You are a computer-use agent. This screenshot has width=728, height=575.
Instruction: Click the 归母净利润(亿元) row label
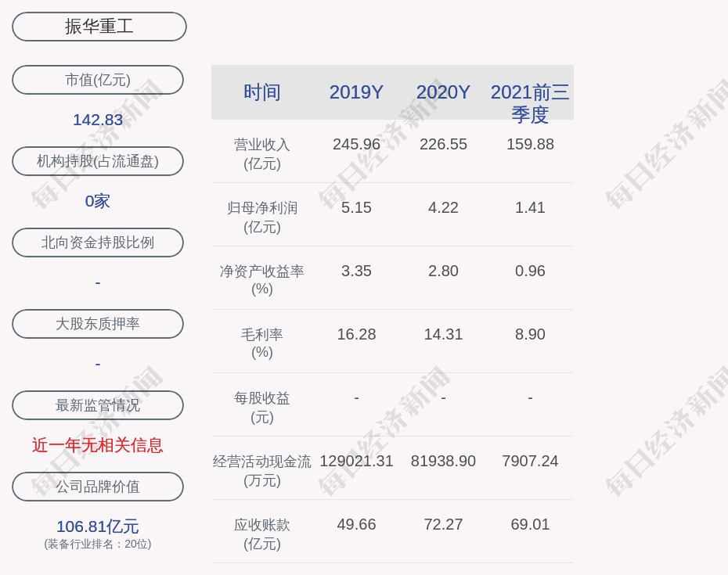(262, 217)
